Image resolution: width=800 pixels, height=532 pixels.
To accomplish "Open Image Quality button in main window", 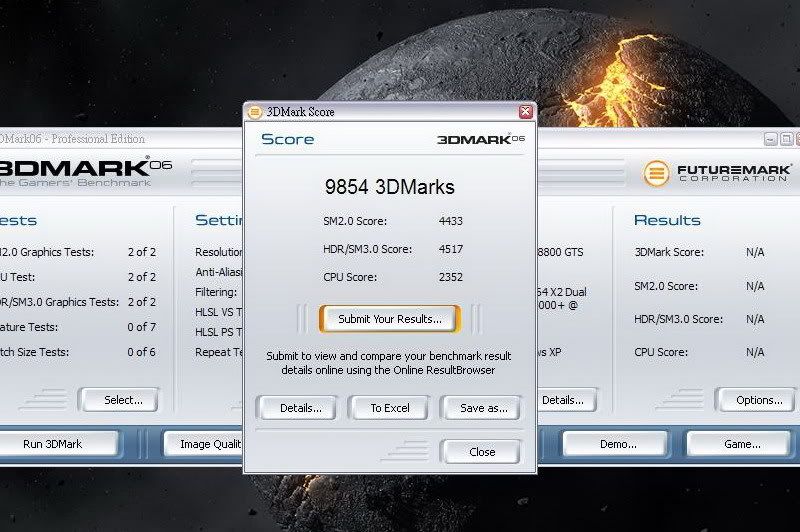I will 204,444.
